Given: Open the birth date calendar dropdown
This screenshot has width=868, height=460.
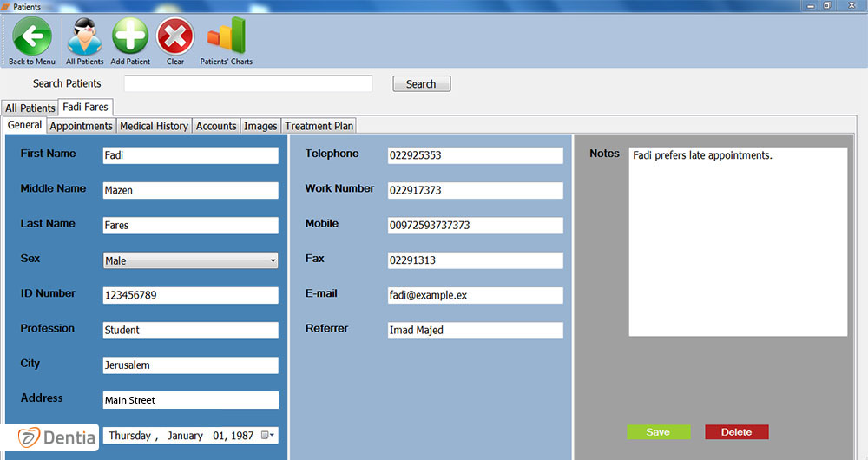Looking at the screenshot, I should click(x=270, y=436).
